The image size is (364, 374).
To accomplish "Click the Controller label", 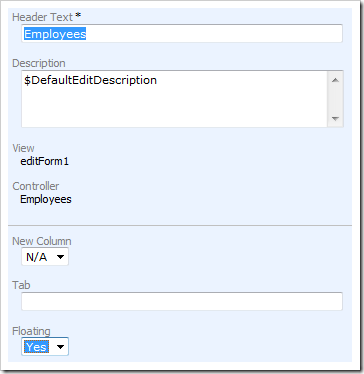I will pos(36,186).
